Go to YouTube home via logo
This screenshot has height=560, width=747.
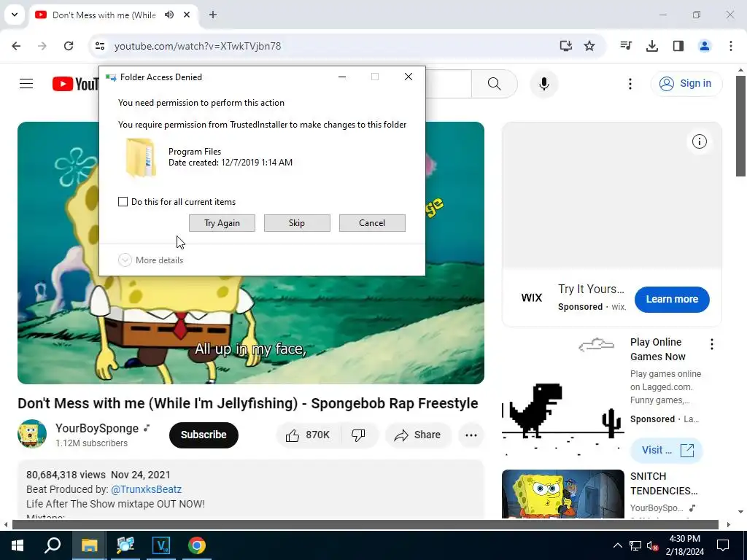pyautogui.click(x=75, y=84)
